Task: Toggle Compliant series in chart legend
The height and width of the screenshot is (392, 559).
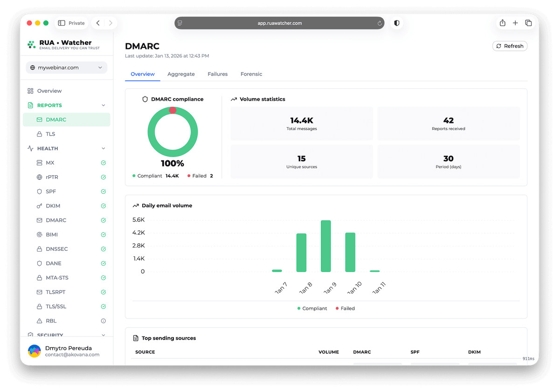Action: [312, 309]
